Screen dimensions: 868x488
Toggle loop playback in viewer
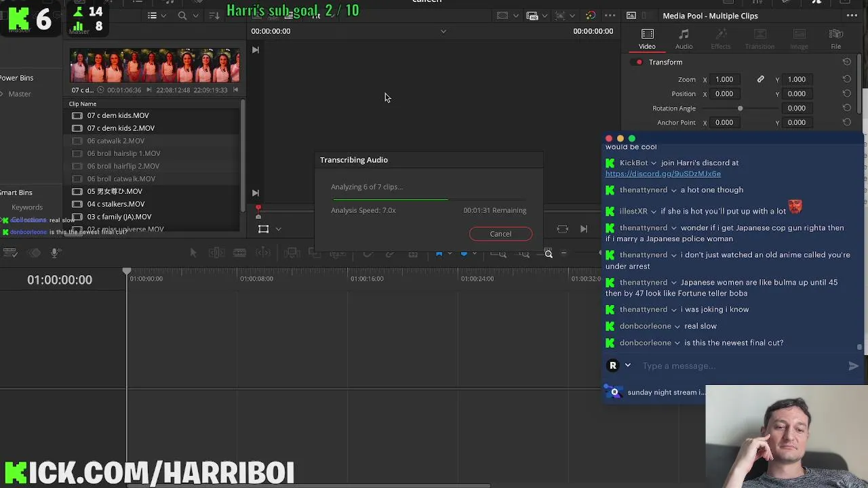coord(562,229)
